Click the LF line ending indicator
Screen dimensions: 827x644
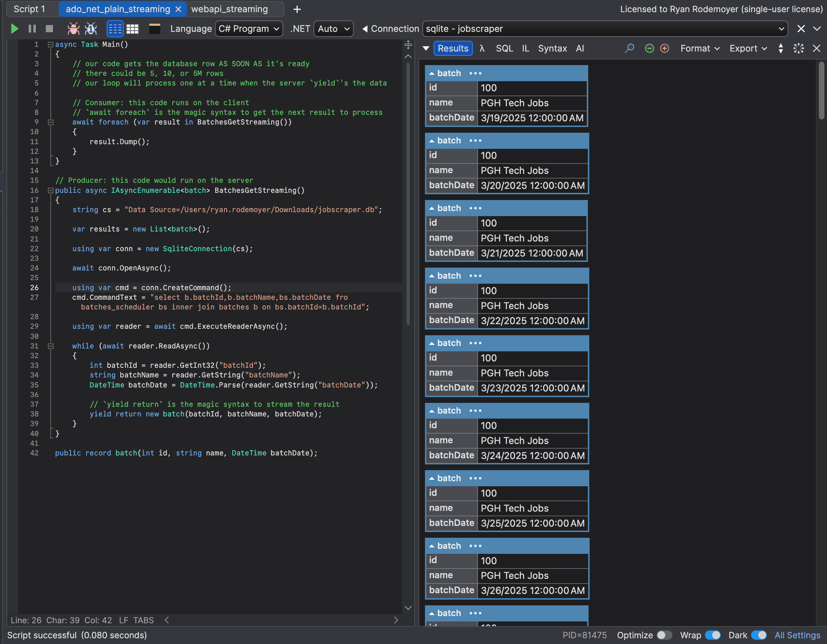click(x=124, y=620)
